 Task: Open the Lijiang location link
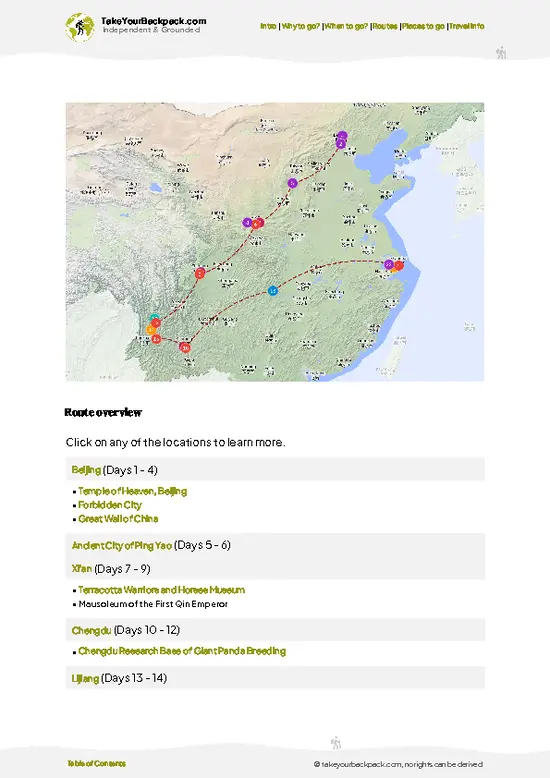[x=85, y=678]
